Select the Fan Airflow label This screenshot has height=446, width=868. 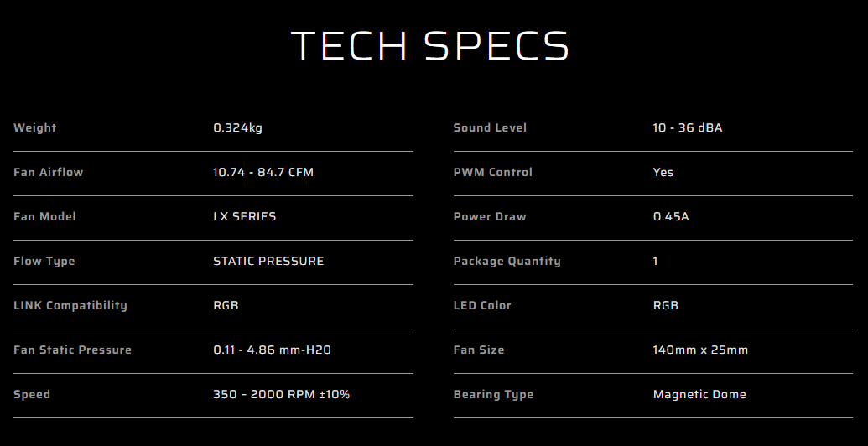[48, 172]
